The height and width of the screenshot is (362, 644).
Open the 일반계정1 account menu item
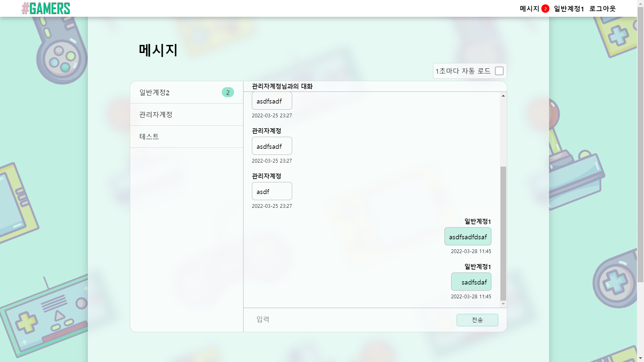569,8
